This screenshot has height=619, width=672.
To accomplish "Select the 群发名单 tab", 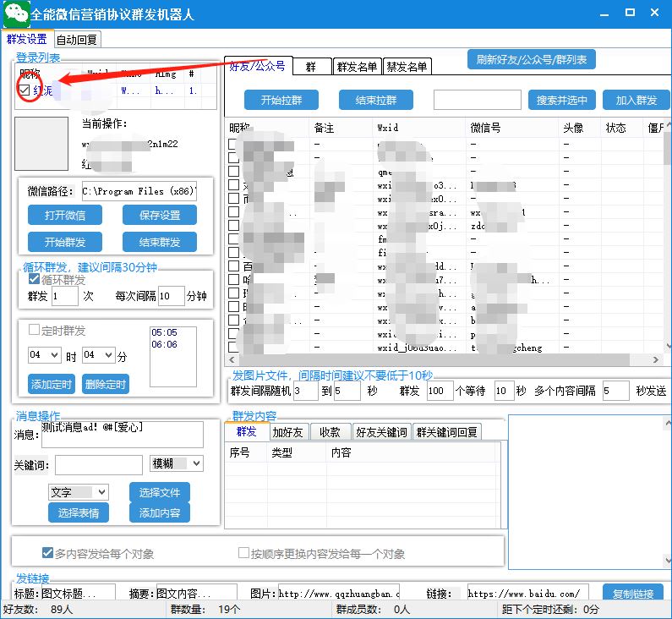I will [357, 67].
